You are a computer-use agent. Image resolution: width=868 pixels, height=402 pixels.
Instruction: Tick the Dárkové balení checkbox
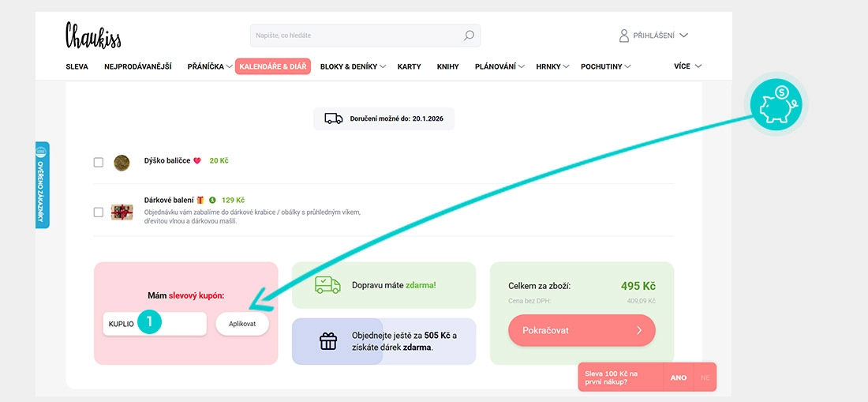[x=99, y=212]
